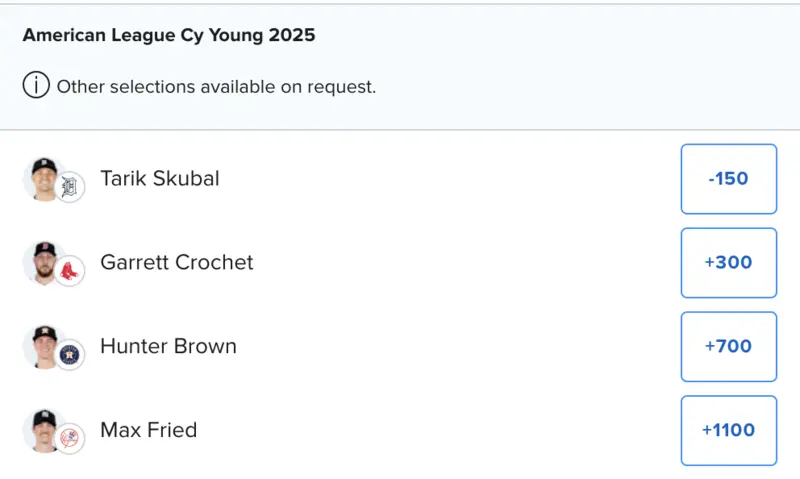Click the Max Fried name text
The image size is (800, 479).
pyautogui.click(x=148, y=431)
